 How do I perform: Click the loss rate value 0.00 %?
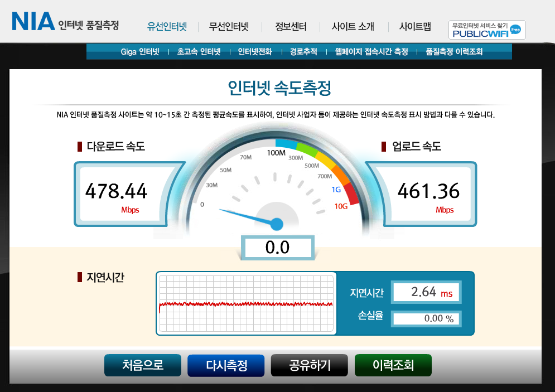click(426, 318)
